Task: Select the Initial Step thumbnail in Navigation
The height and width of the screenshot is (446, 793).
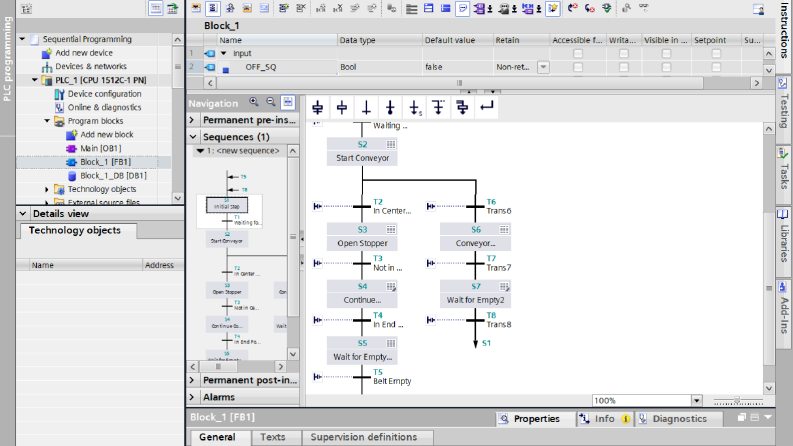Action: [227, 205]
